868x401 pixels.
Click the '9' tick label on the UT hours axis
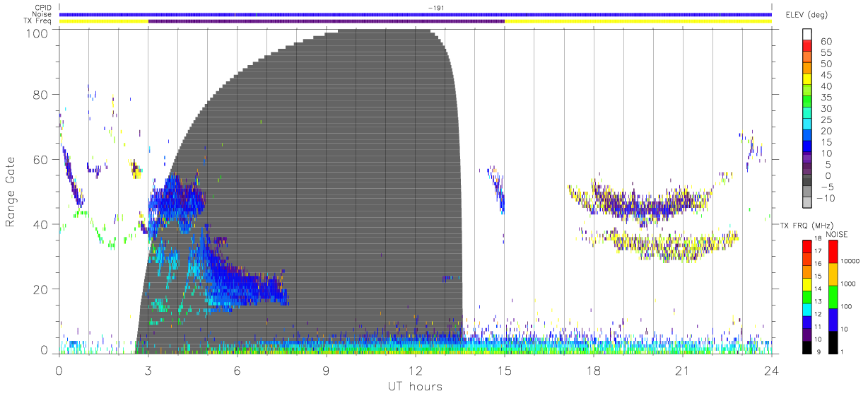coord(326,370)
